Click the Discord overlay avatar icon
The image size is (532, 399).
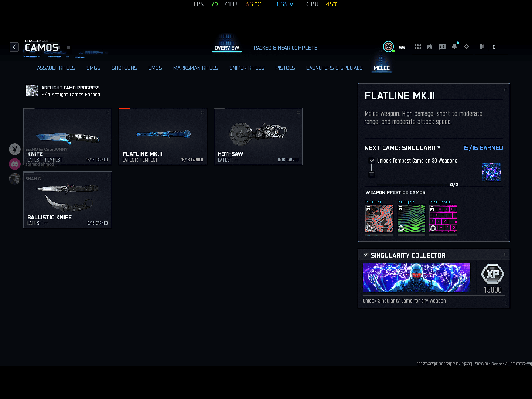pos(15,164)
